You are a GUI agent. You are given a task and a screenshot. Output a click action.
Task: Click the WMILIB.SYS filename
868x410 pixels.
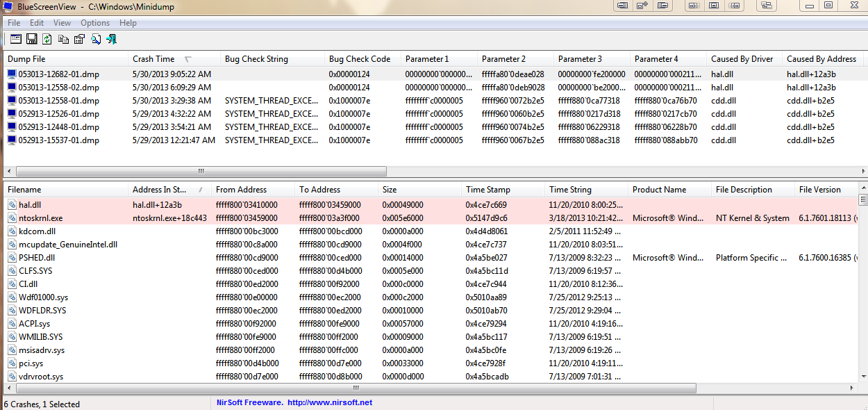41,337
